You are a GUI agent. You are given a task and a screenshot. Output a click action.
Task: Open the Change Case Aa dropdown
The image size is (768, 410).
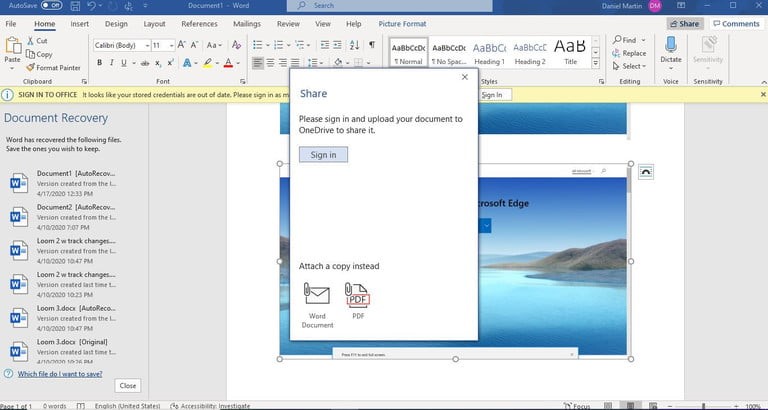coord(214,45)
